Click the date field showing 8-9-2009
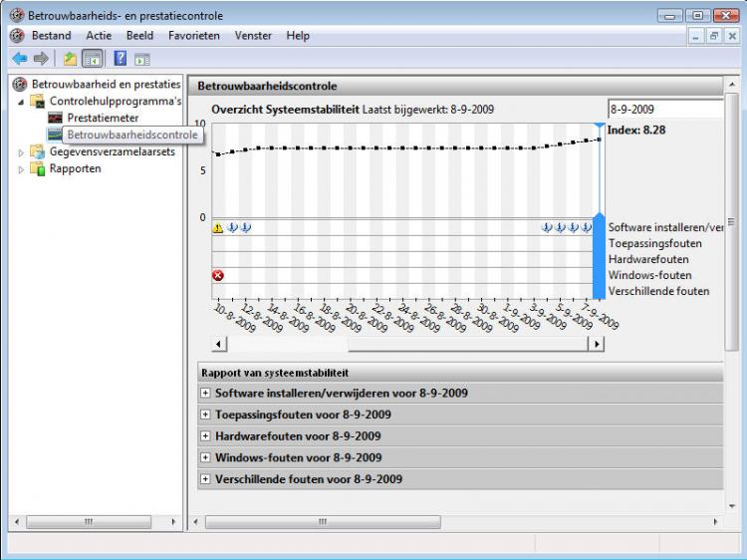The image size is (747, 560). [x=665, y=110]
